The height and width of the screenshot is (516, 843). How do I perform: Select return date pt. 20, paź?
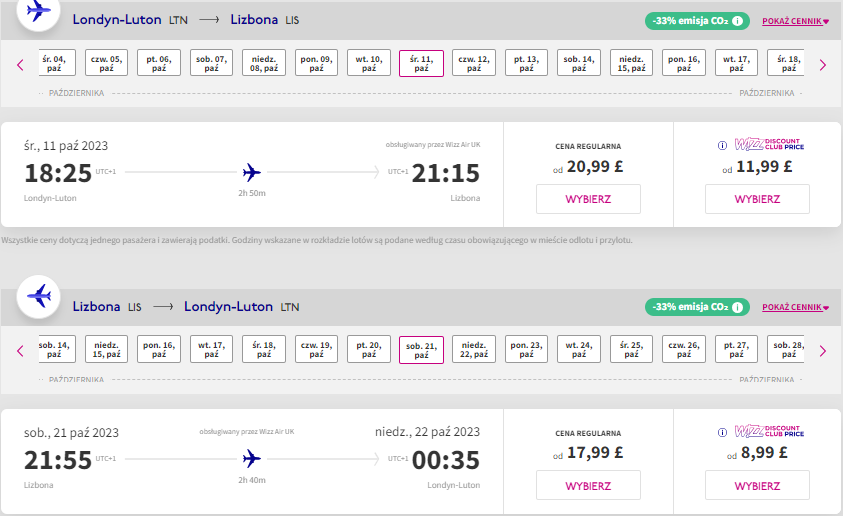point(369,349)
